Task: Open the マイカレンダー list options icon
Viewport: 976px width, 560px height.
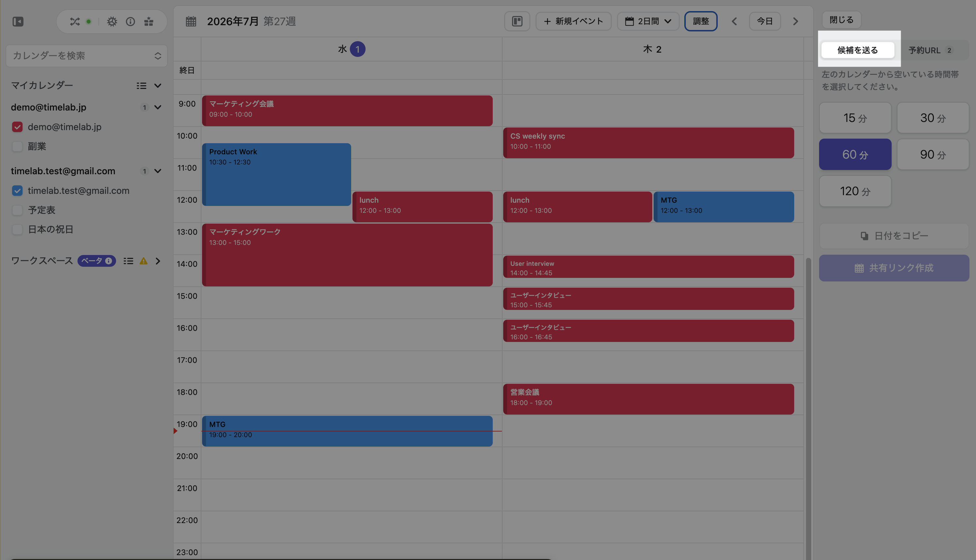Action: coord(142,86)
